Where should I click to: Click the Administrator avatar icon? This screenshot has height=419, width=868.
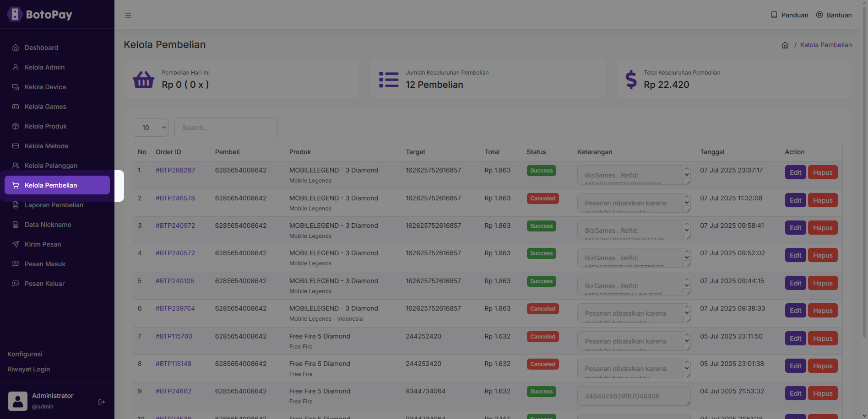pos(18,401)
